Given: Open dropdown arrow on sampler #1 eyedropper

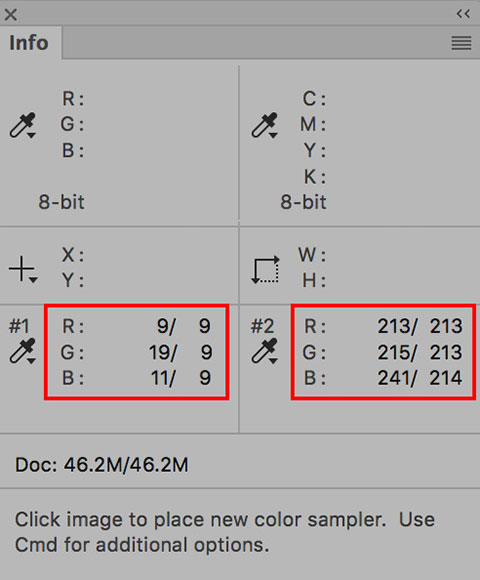Looking at the screenshot, I should click(31, 361).
